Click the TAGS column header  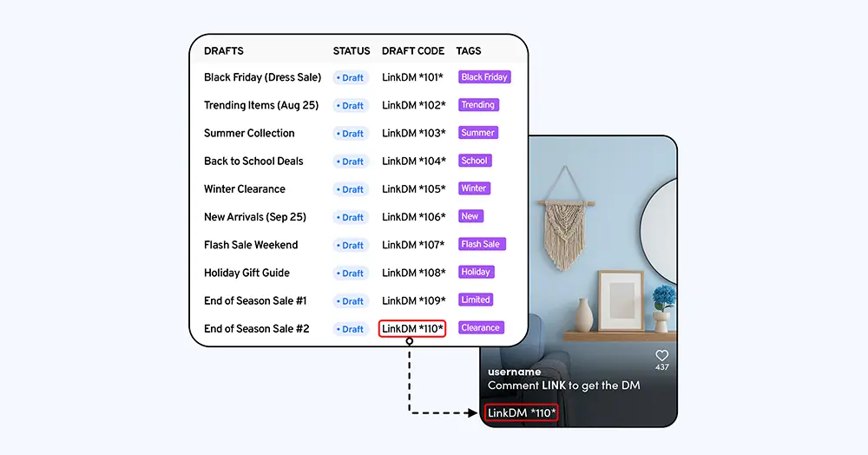[x=469, y=51]
